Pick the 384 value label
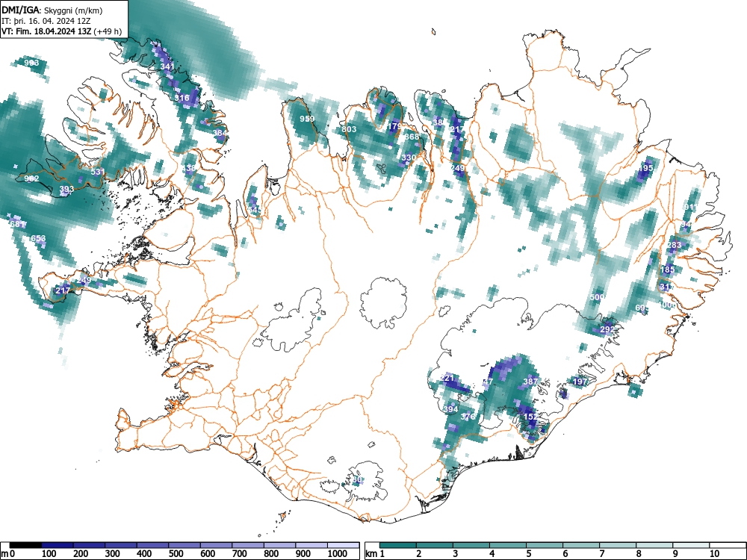This screenshot has width=747, height=560. pos(220,133)
